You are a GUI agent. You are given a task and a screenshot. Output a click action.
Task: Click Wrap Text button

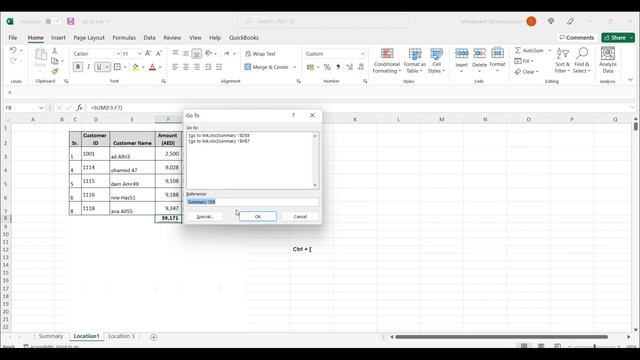[260, 54]
